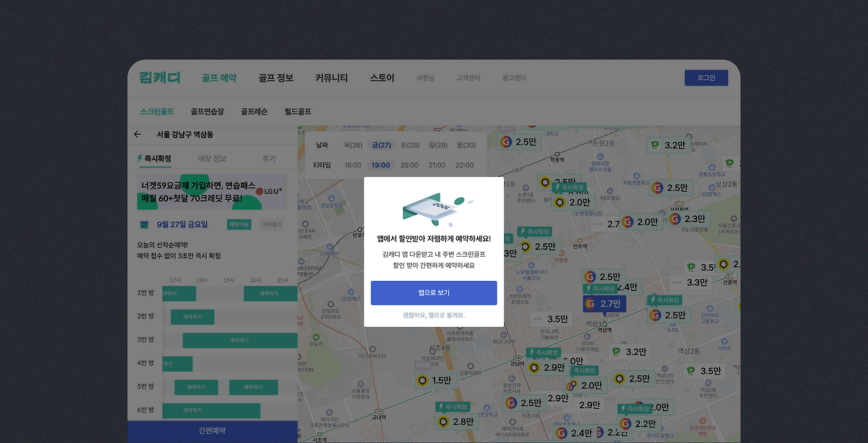
Task: Open the 3.2만 P marker beside 역삼2동 label
Action: [629, 352]
